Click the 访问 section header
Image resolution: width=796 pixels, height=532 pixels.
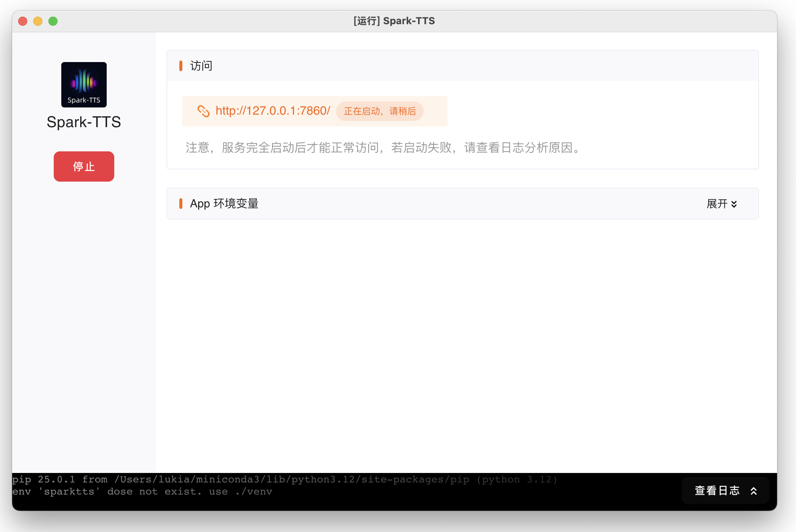463,66
